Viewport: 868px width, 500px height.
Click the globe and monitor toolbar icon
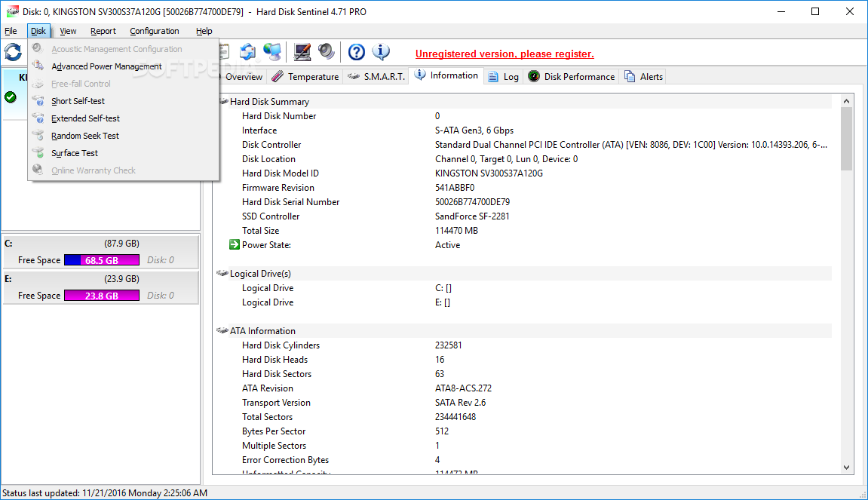coord(271,52)
